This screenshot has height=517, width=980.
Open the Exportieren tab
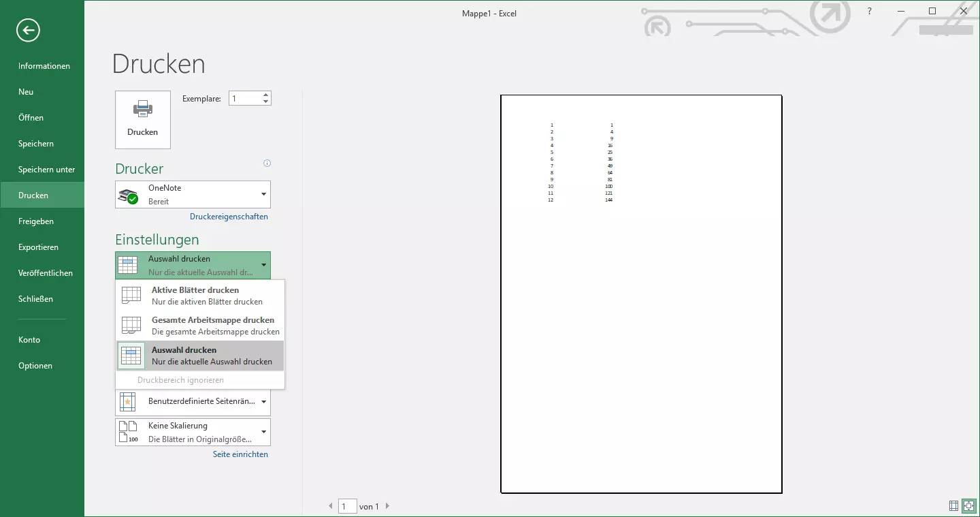coord(42,247)
